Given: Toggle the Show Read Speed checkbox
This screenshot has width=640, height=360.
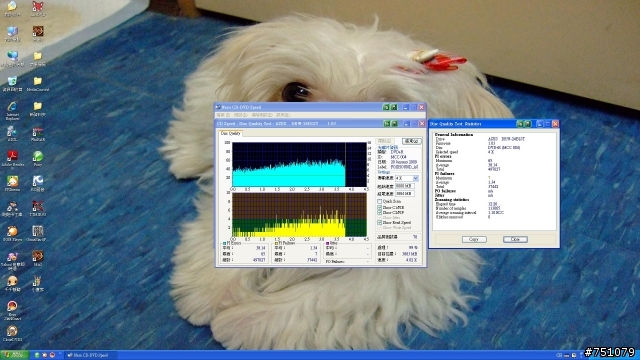Looking at the screenshot, I should coord(380,222).
